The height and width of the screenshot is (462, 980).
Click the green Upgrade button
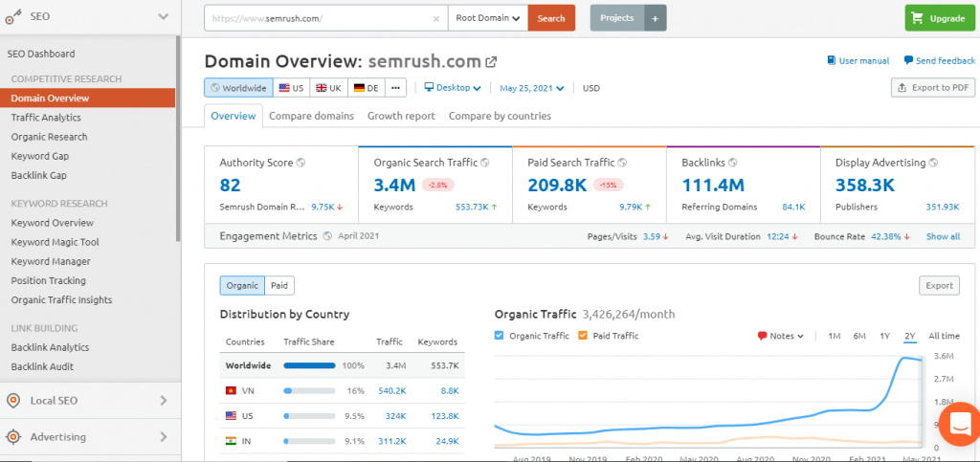coord(940,18)
